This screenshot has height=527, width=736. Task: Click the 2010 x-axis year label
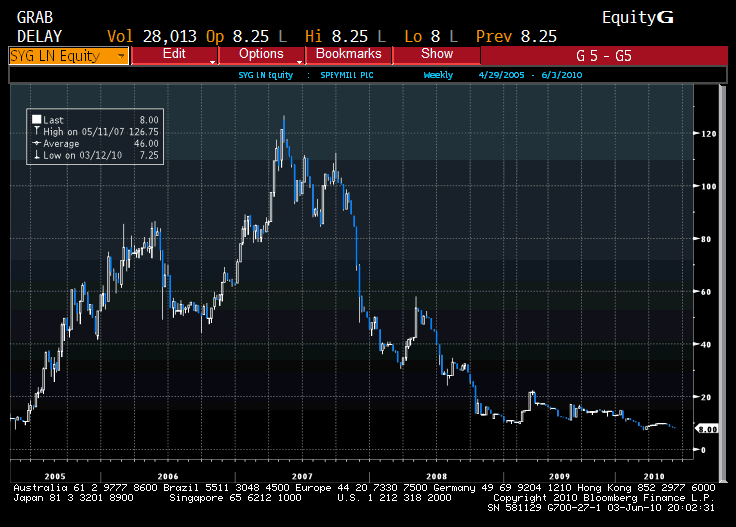tap(654, 476)
